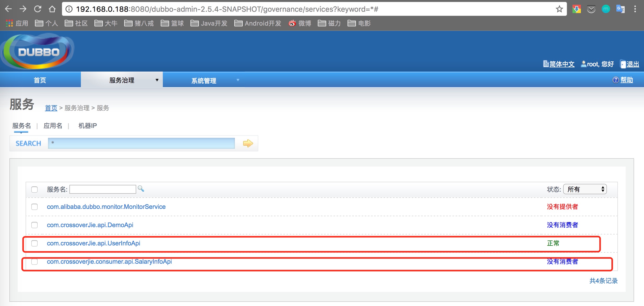
Task: Toggle the top select-all checkbox
Action: click(34, 189)
